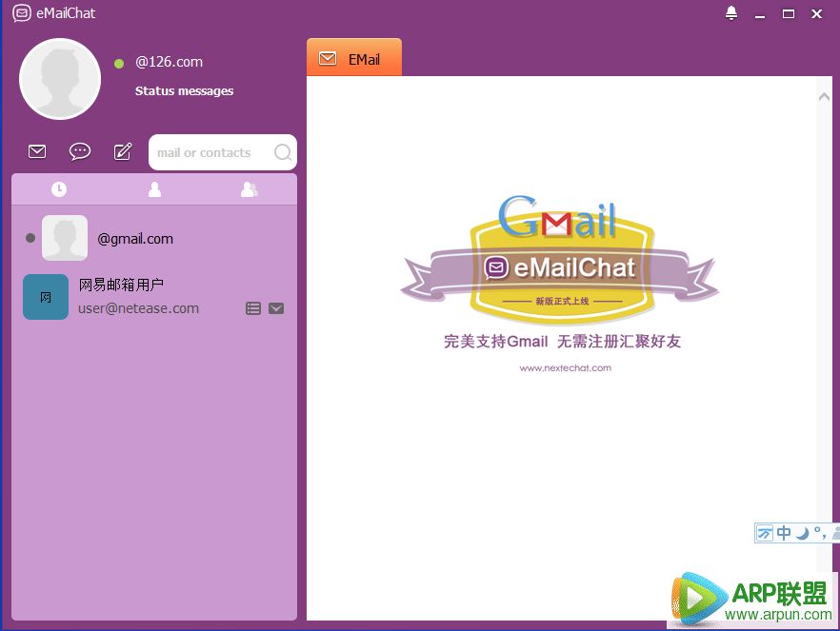Switch to the recent clock tab

coord(59,189)
